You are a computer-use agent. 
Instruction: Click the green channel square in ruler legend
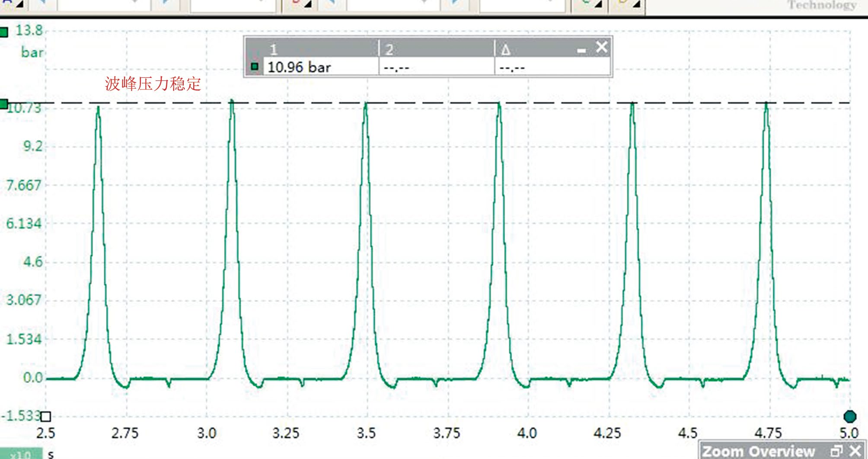pos(255,67)
